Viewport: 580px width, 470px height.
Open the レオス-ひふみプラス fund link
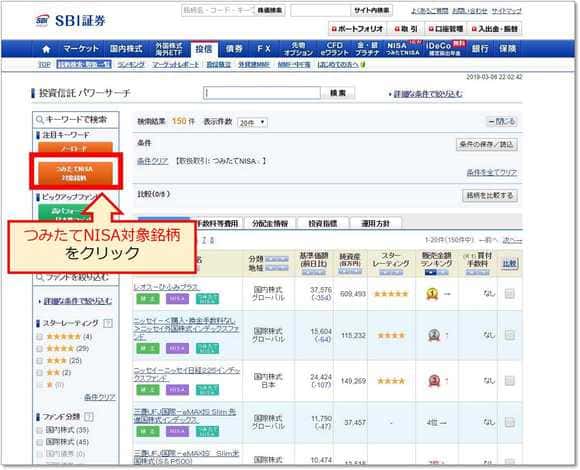[x=166, y=287]
